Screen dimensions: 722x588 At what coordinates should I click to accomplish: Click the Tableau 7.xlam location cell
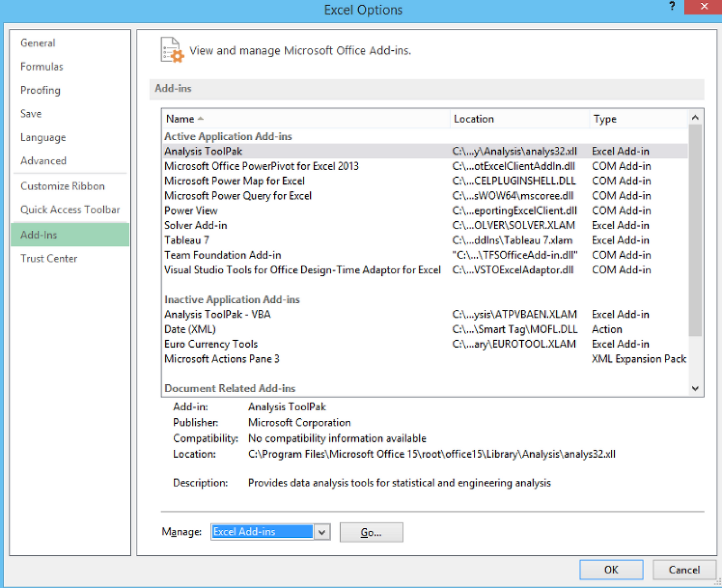point(512,240)
